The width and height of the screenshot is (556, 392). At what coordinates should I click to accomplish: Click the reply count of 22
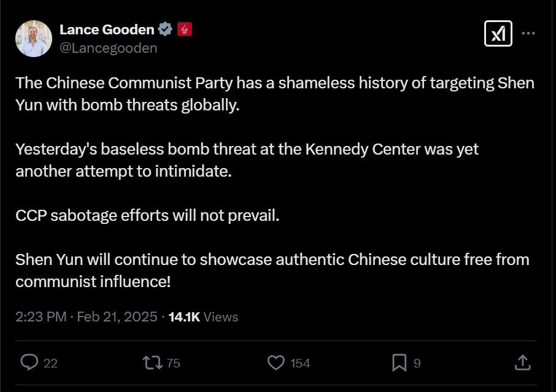pyautogui.click(x=50, y=363)
